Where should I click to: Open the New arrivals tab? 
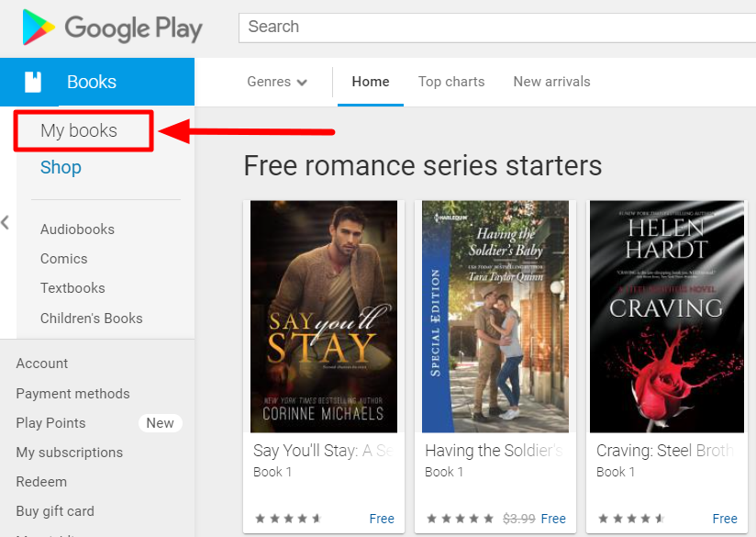point(551,82)
